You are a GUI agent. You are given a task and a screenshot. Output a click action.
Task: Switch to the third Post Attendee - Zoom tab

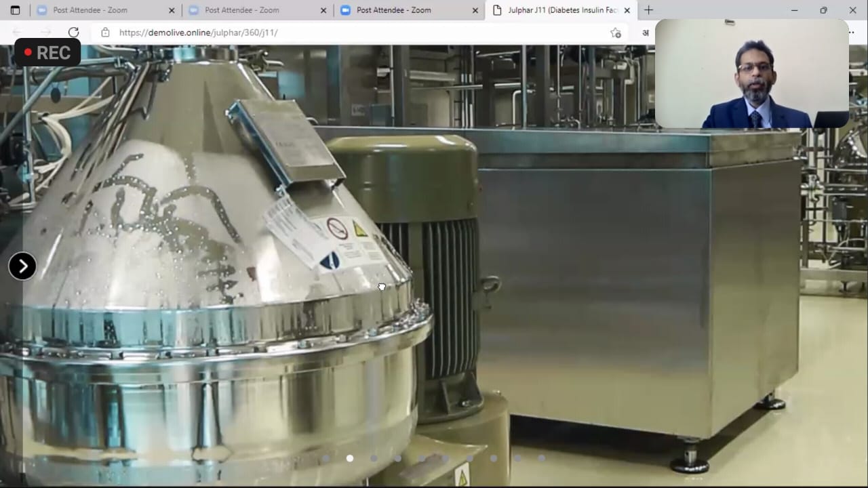point(393,10)
